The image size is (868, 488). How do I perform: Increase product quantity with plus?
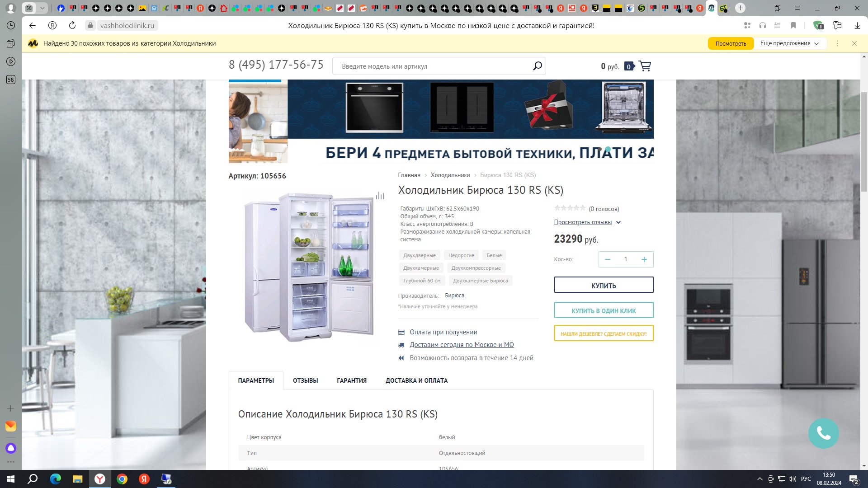point(644,259)
